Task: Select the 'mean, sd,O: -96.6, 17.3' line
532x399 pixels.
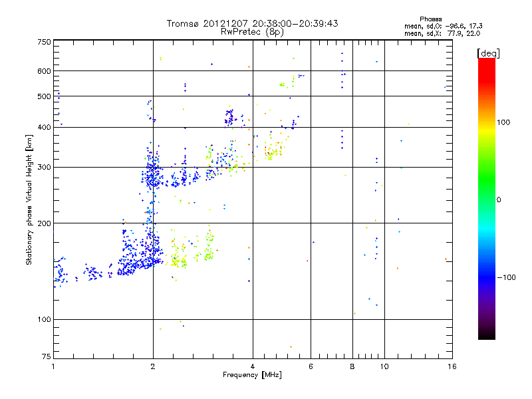Action: coord(444,26)
